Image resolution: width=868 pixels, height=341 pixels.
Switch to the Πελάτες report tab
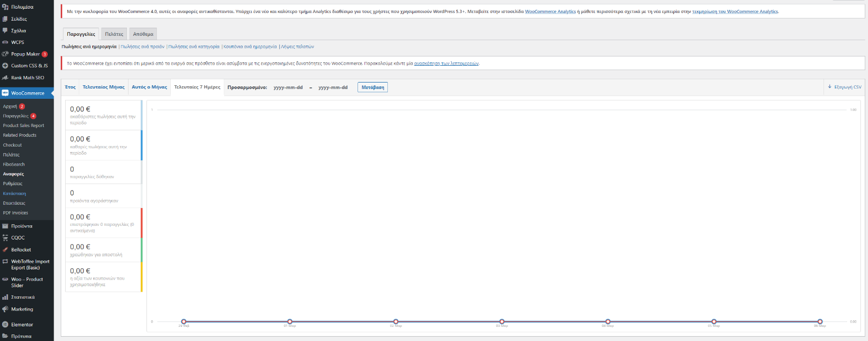[114, 34]
